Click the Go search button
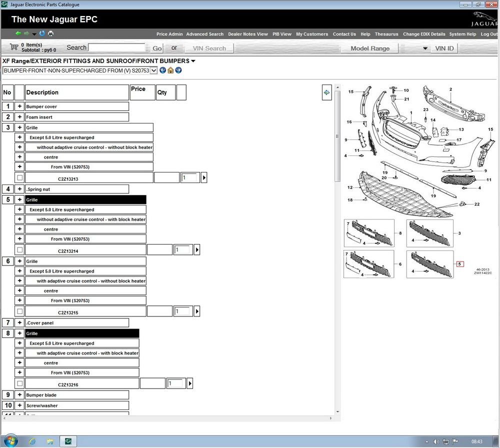Viewport: 500px width, 448px height. click(x=157, y=48)
